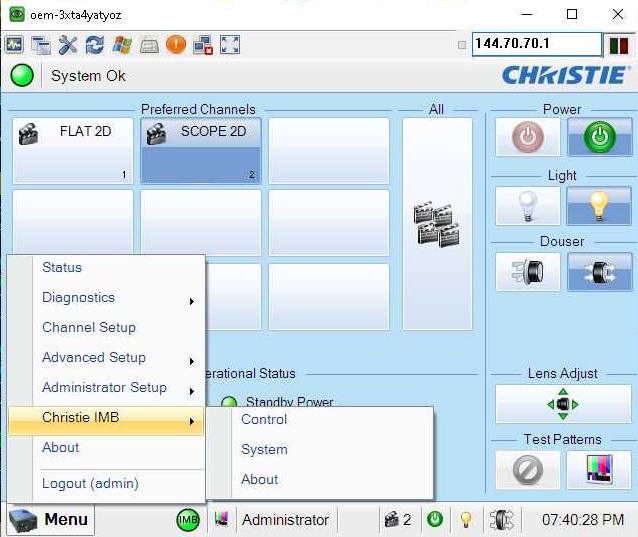Click the full screen arrows icon
638x537 pixels.
(230, 44)
